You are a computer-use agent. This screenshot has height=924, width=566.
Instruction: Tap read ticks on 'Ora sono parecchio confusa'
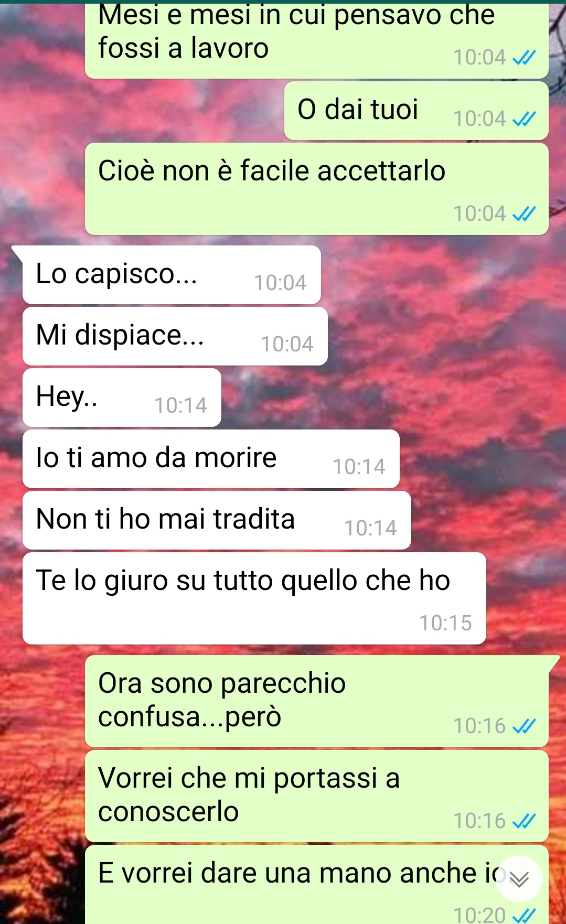coord(524,726)
